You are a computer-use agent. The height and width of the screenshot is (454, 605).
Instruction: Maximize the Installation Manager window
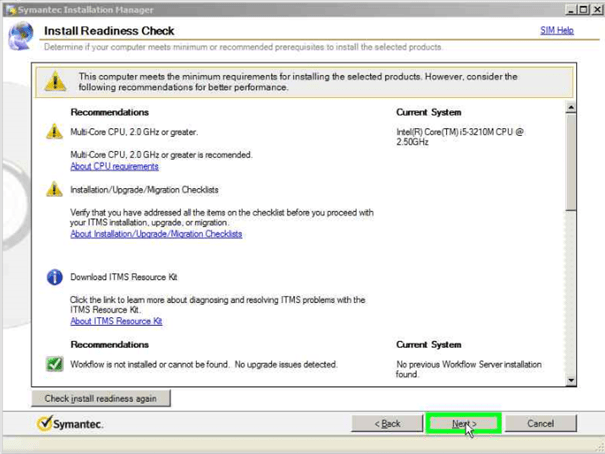582,9
